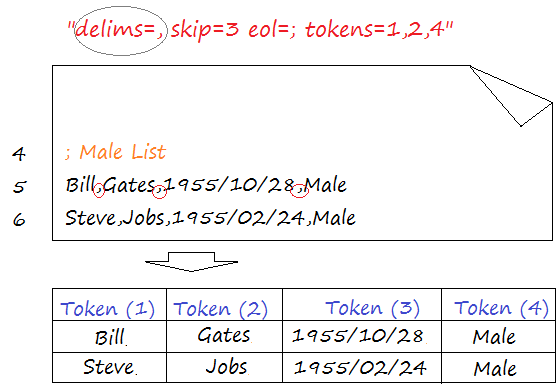
Task: Click the red circled comma before Male
Action: 299,191
